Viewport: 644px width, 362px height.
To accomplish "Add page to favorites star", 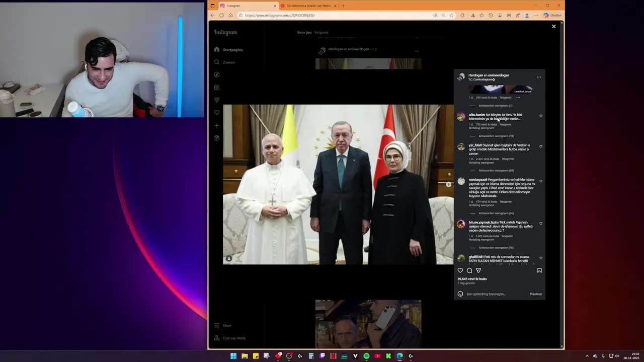I will (451, 15).
